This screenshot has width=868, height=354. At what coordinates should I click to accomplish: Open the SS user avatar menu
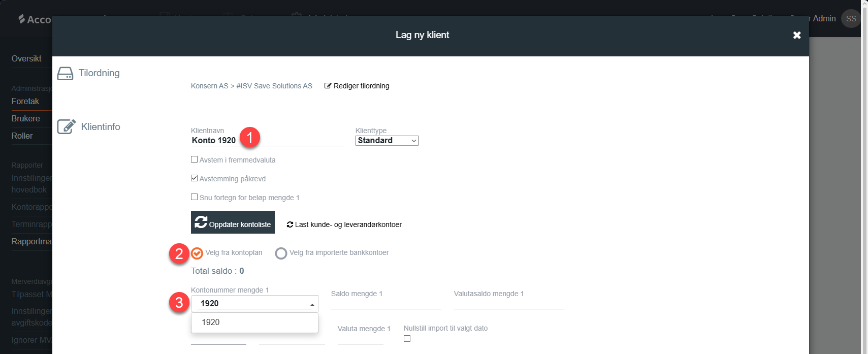point(851,19)
